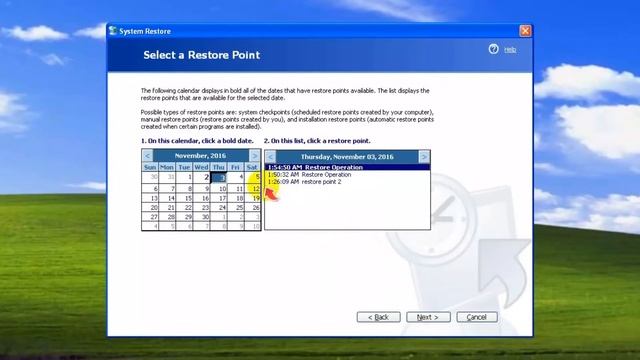
Task: Click November 29 on the calendar
Action: click(x=184, y=217)
